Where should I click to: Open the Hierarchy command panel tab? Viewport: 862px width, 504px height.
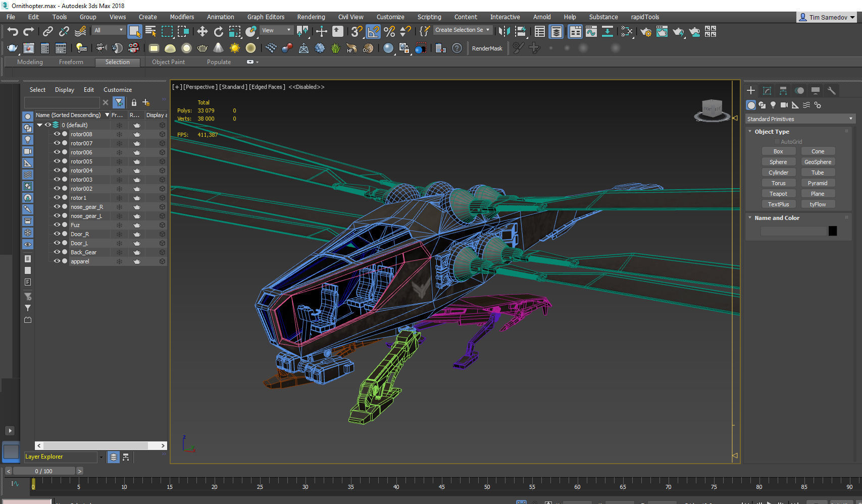coord(783,90)
